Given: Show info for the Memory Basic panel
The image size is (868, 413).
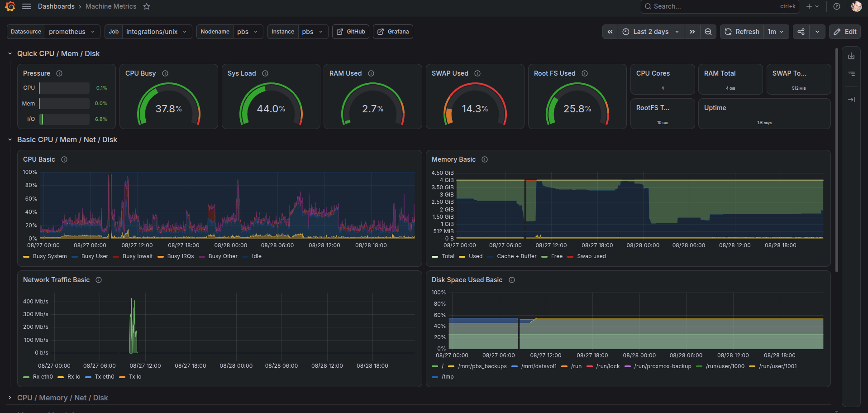Looking at the screenshot, I should [x=485, y=159].
